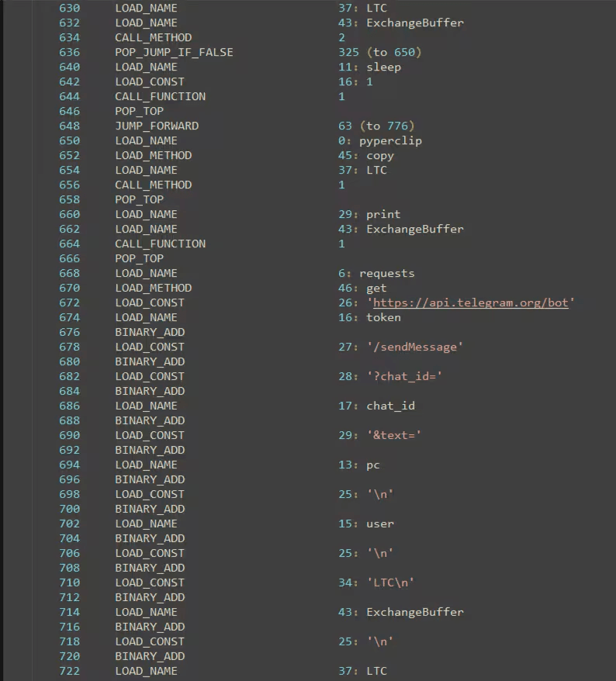The height and width of the screenshot is (681, 616).
Task: Click the 'token' name argument
Action: [x=383, y=317]
